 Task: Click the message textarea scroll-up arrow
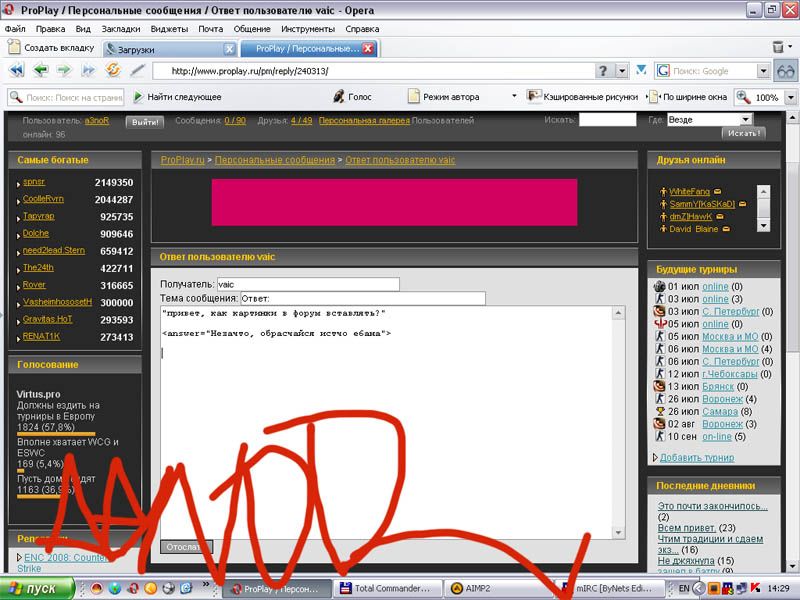618,313
